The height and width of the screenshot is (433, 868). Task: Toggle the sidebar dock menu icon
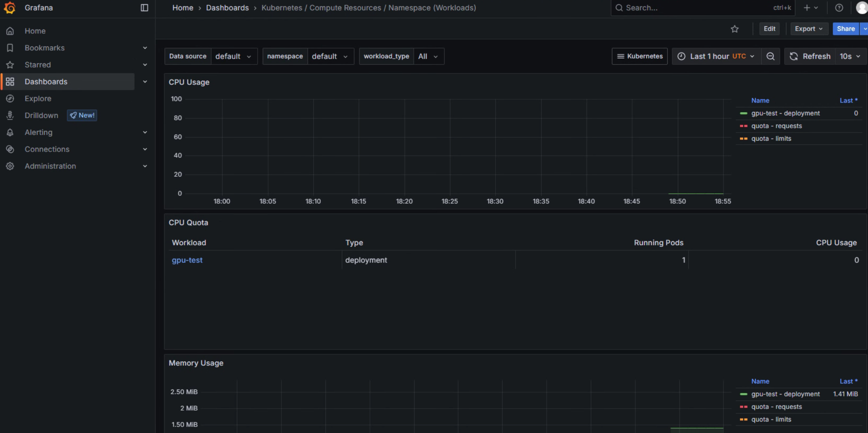pyautogui.click(x=144, y=8)
